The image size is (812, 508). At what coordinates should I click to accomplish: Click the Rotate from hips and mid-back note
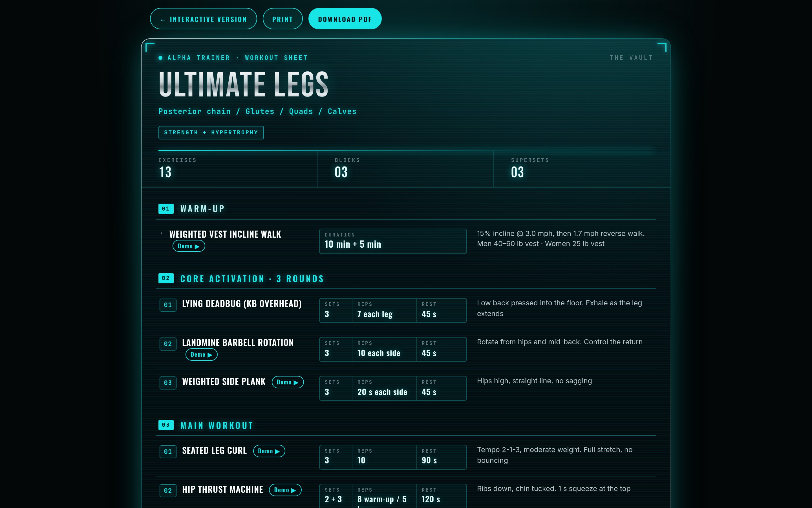(x=560, y=342)
